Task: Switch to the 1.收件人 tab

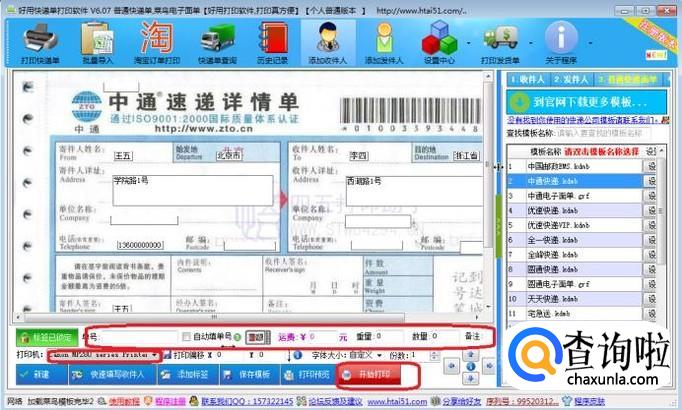Action: tap(527, 80)
